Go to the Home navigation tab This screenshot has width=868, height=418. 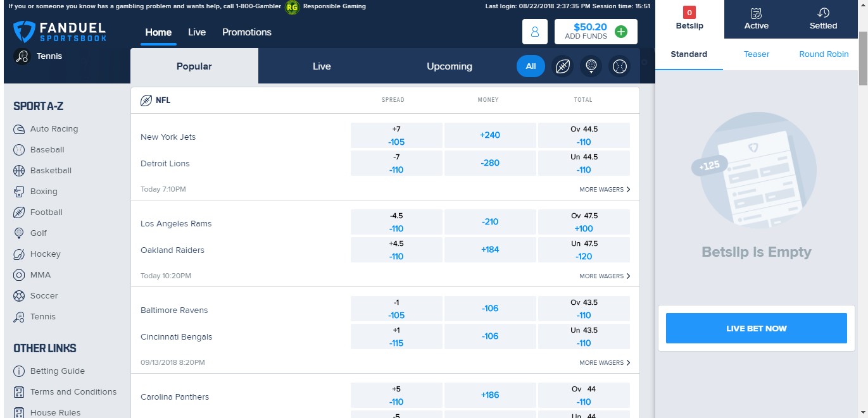158,32
